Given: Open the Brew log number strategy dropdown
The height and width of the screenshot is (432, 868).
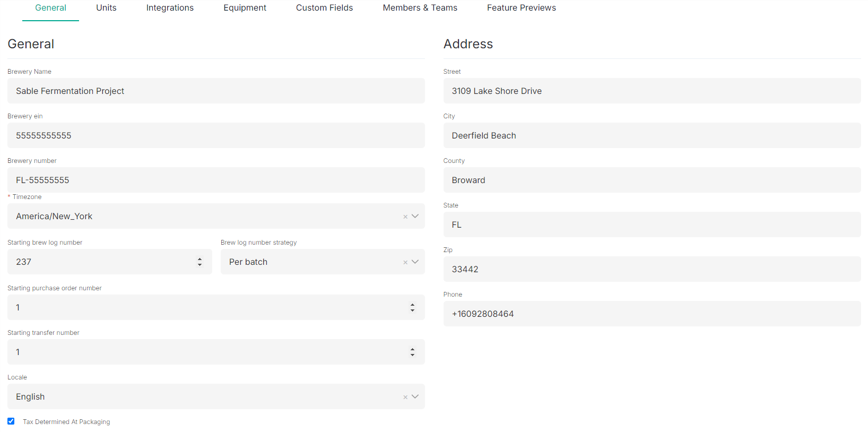Looking at the screenshot, I should coord(323,262).
